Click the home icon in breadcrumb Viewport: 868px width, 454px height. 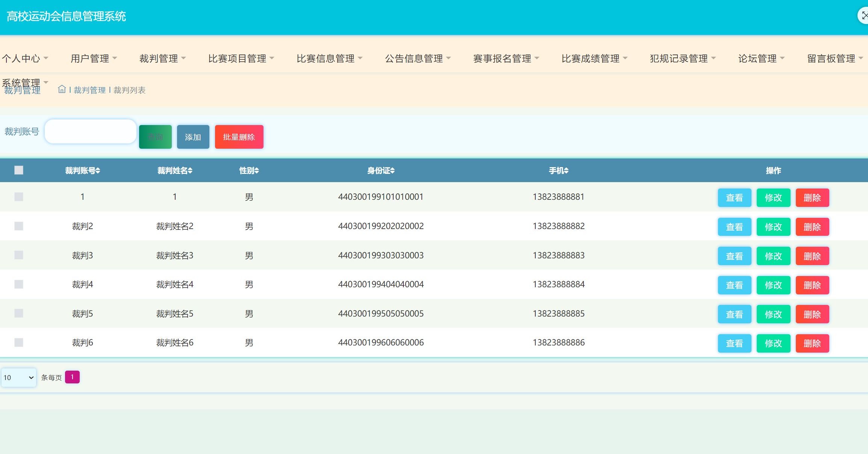(62, 89)
